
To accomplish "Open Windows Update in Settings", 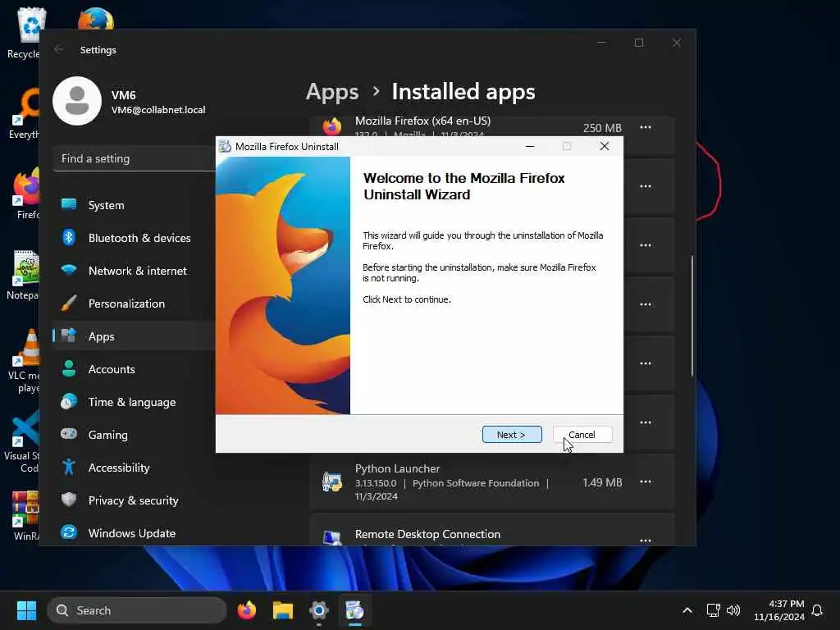I will tap(134, 533).
